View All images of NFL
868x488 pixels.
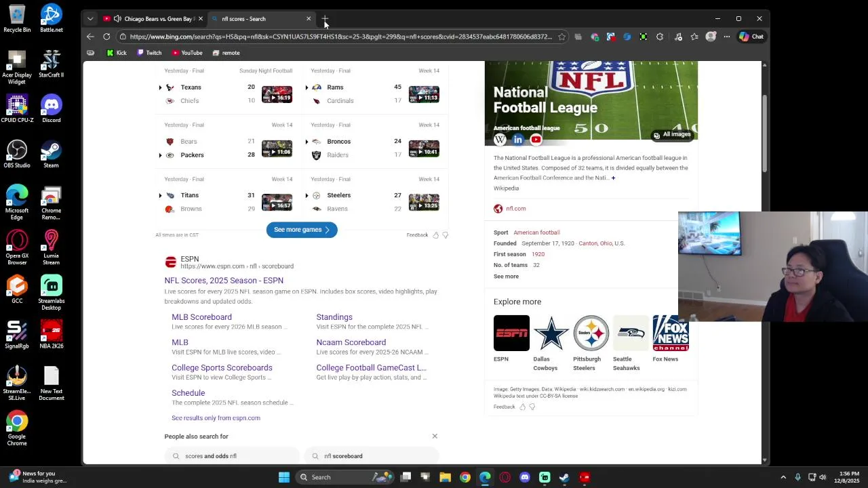tap(672, 135)
